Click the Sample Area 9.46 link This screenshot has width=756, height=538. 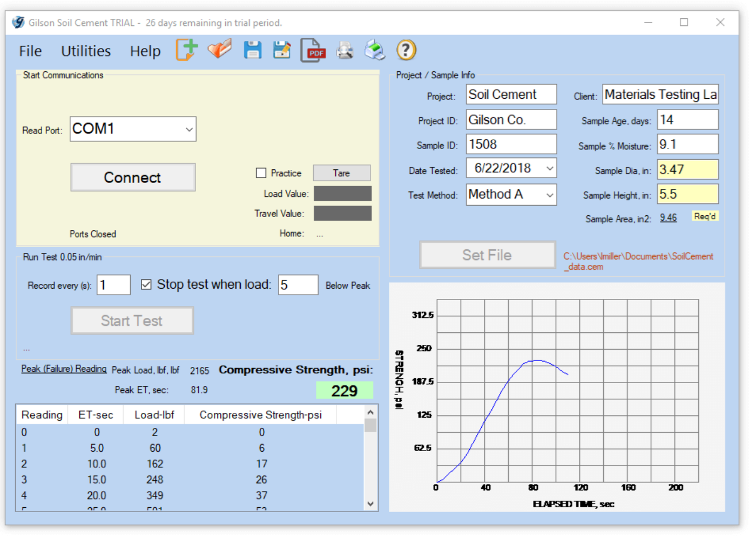point(668,217)
